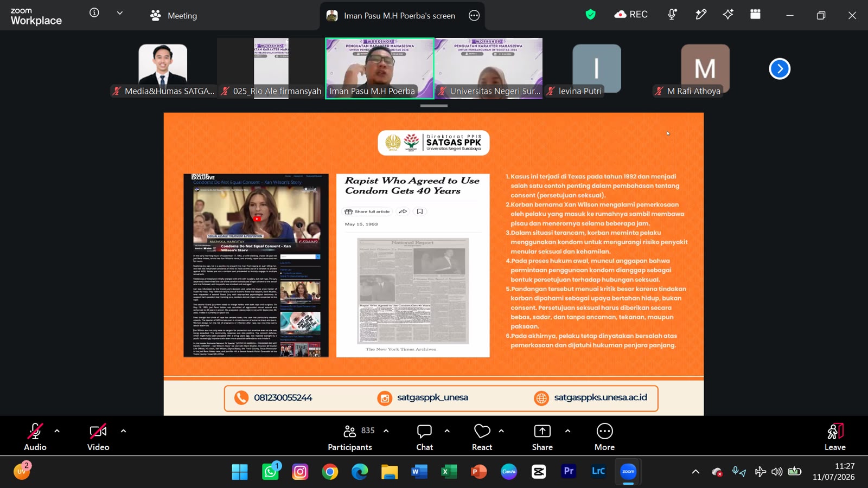This screenshot has height=488, width=868.
Task: Expand the Zoom Workplace dropdown chevron
Action: [x=119, y=13]
